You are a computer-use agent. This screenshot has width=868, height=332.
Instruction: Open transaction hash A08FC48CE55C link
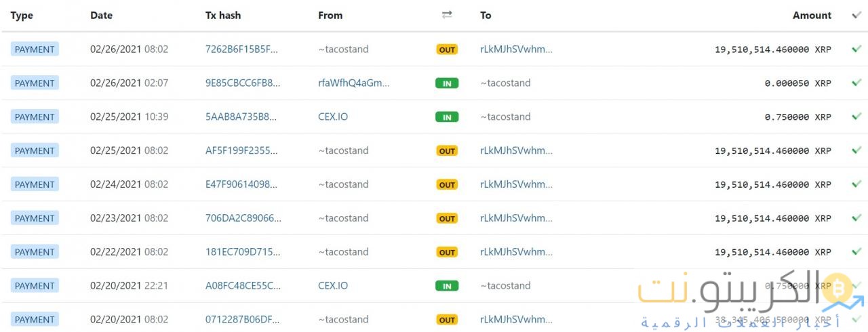243,286
